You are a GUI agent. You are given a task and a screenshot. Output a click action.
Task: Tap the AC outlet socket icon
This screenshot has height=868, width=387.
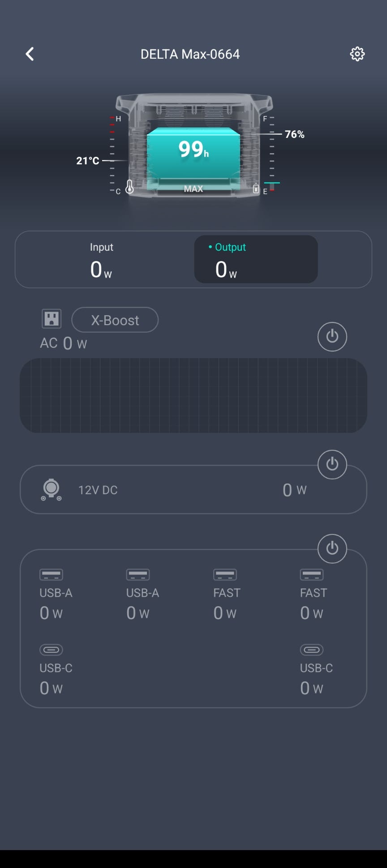52,319
